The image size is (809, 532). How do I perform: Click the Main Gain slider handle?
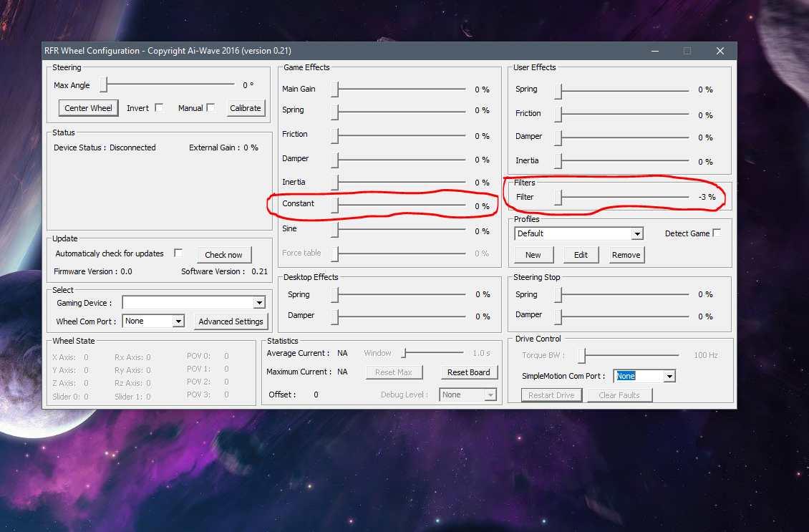click(334, 90)
